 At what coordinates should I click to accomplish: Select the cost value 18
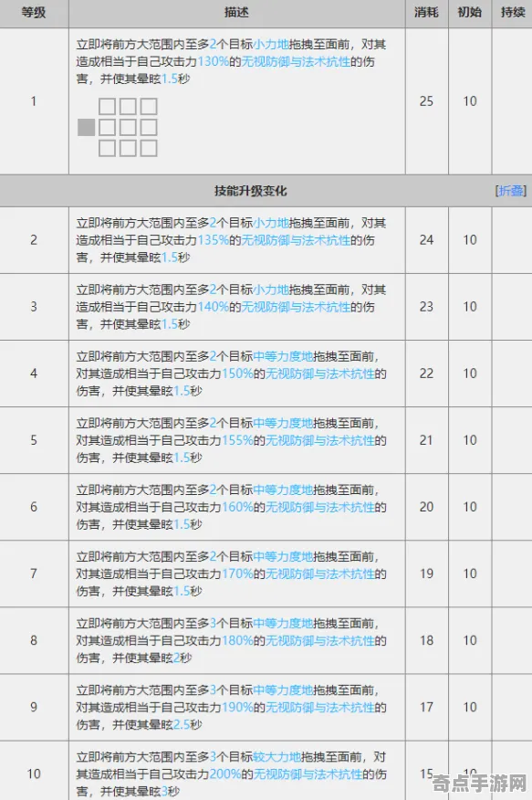click(426, 641)
